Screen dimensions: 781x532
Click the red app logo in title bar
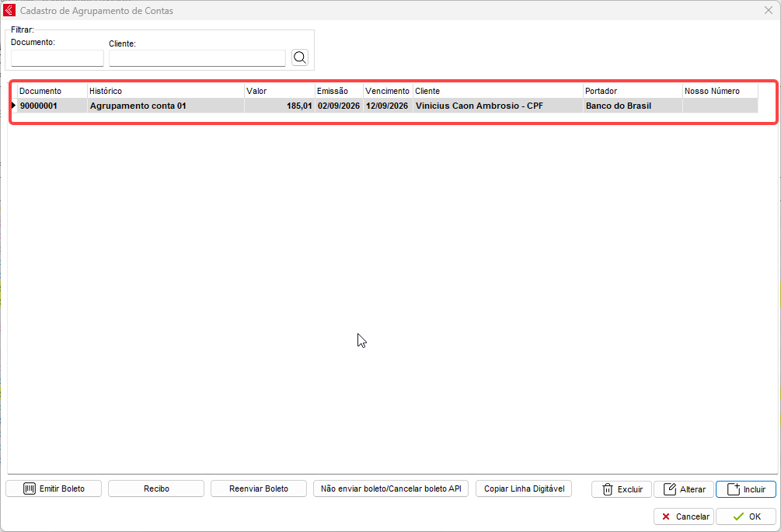click(9, 10)
